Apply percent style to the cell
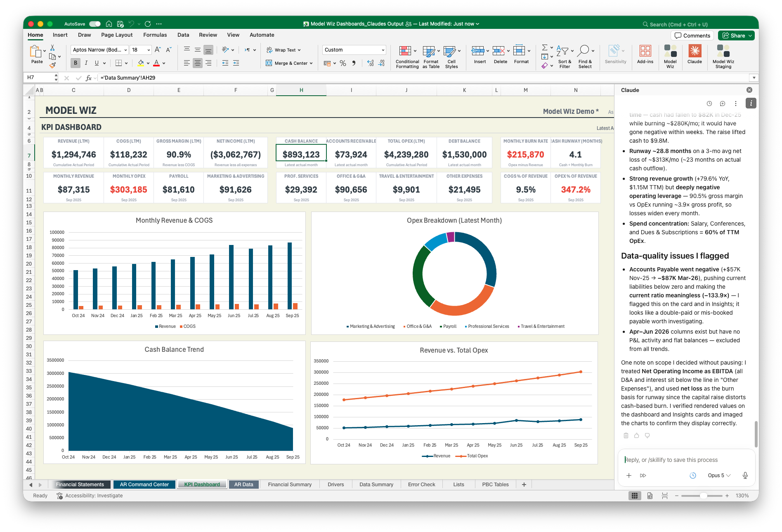Viewport: 782px width, 532px height. point(343,63)
